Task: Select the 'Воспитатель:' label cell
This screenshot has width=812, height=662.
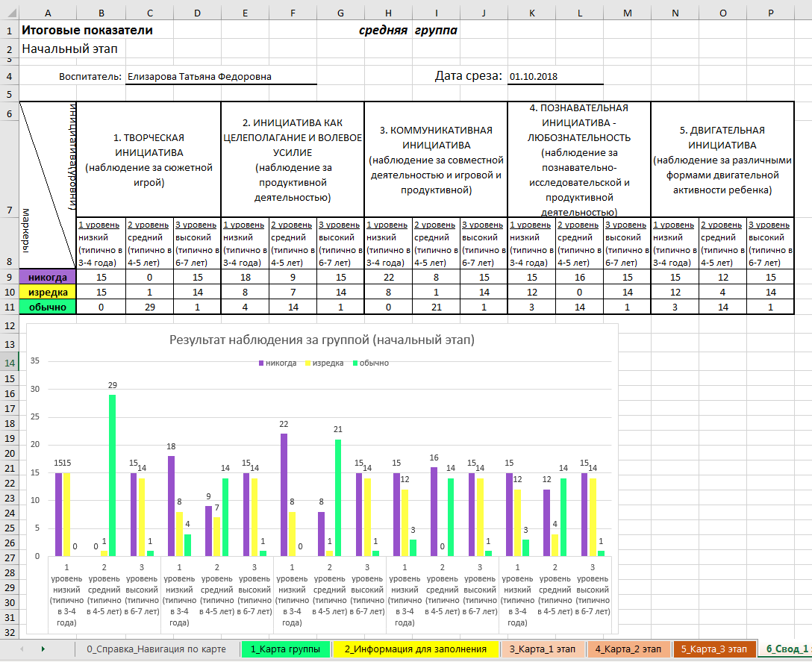Action: 90,77
